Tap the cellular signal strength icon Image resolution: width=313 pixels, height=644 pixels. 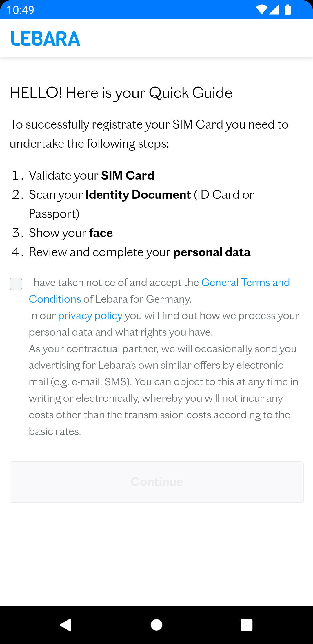click(274, 10)
